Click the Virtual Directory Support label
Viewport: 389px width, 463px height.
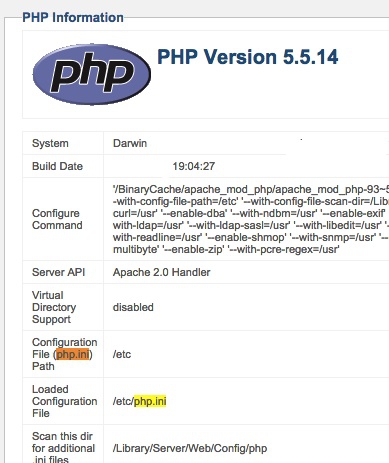click(x=54, y=307)
